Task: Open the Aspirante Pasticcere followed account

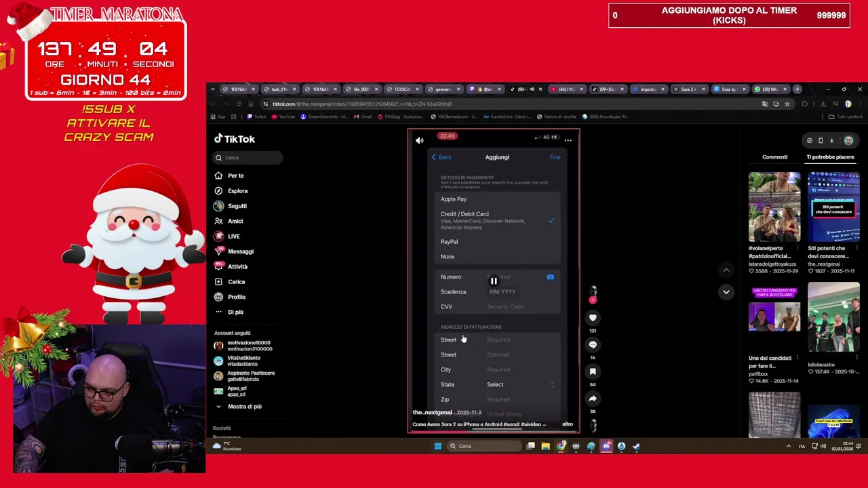Action: (x=245, y=375)
